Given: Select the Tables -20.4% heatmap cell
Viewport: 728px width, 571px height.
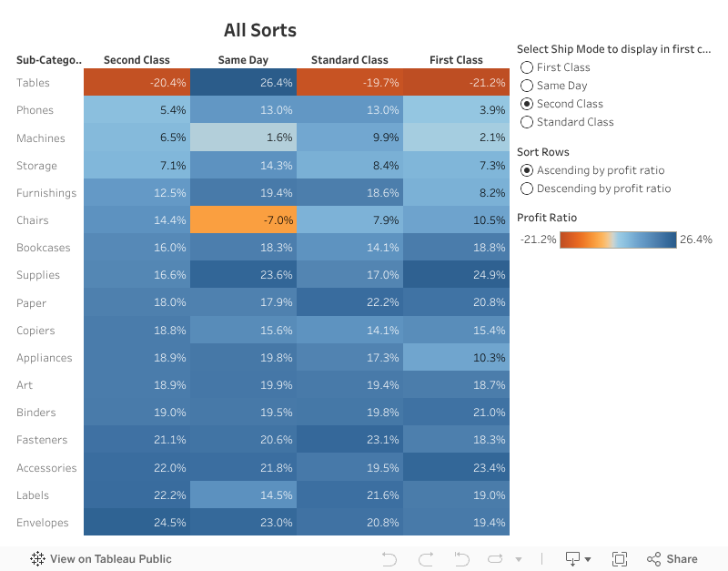Looking at the screenshot, I should click(x=136, y=82).
